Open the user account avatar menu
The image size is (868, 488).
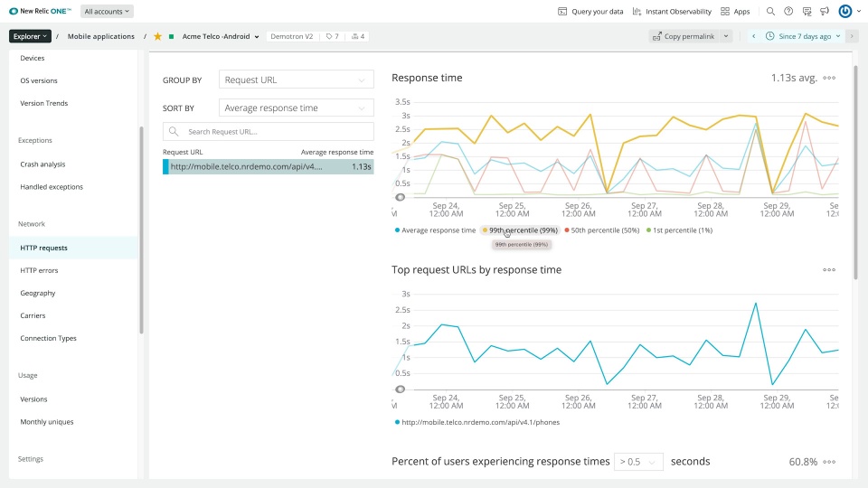845,11
